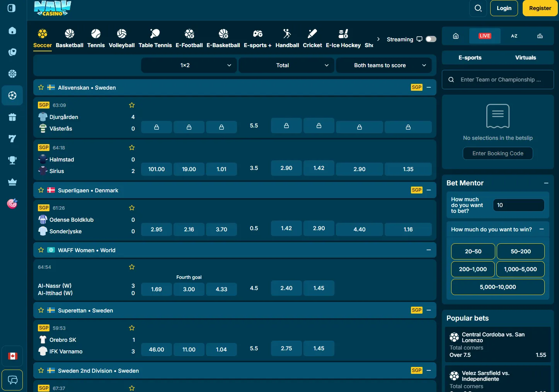559x392 pixels.
Task: Open the Both teams to score dropdown
Action: pyautogui.click(x=384, y=65)
